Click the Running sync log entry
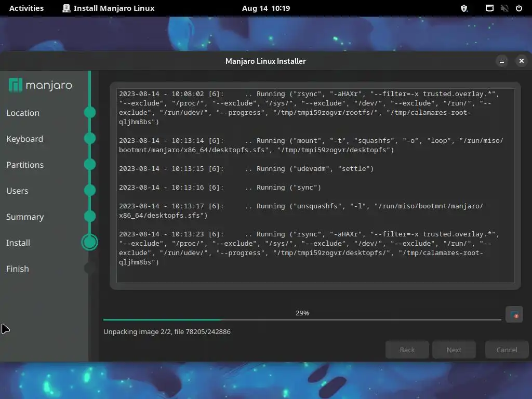Image resolution: width=532 pixels, height=399 pixels. [x=220, y=187]
